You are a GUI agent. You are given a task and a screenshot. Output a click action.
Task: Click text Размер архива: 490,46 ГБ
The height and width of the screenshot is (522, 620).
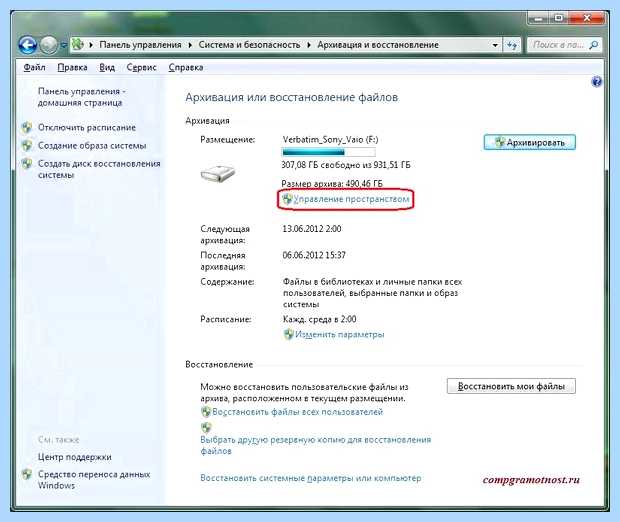coord(332,184)
